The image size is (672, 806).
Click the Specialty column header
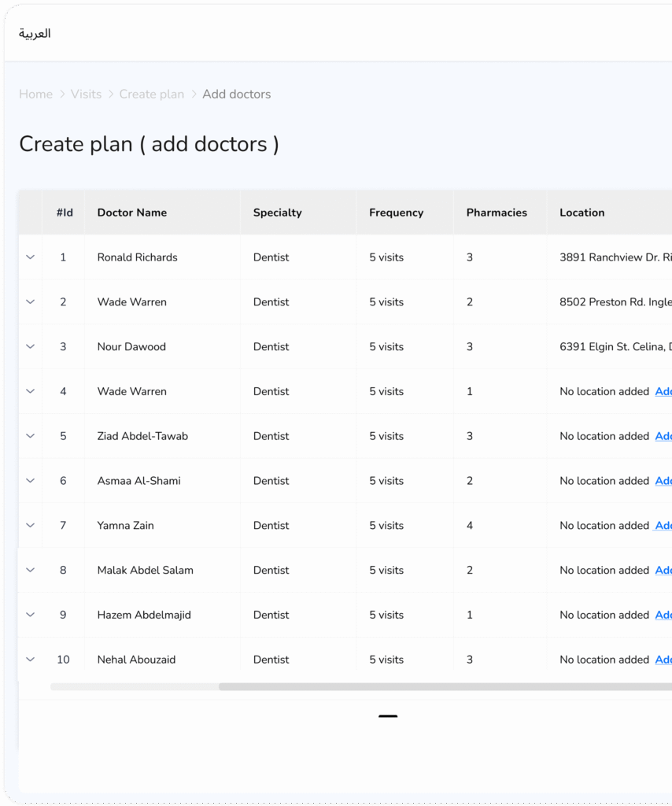(277, 213)
